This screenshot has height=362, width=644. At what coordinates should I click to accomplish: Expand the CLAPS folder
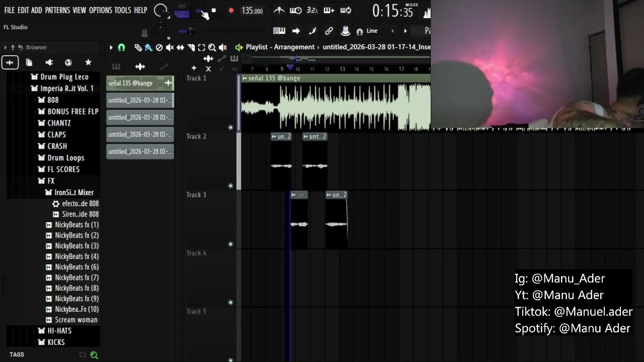point(52,135)
